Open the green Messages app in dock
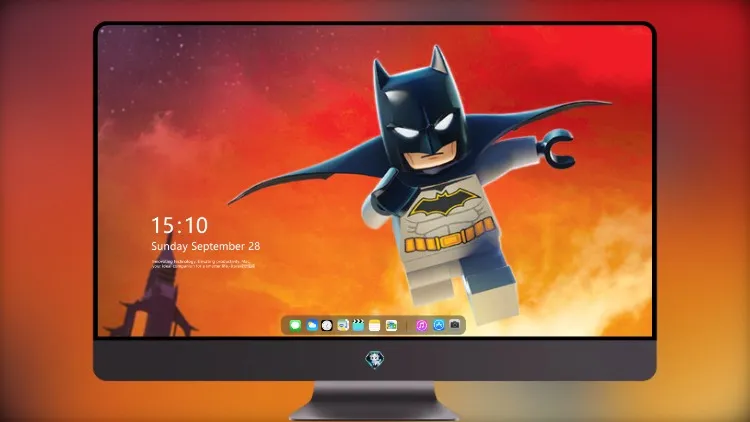The height and width of the screenshot is (422, 750). [x=295, y=326]
